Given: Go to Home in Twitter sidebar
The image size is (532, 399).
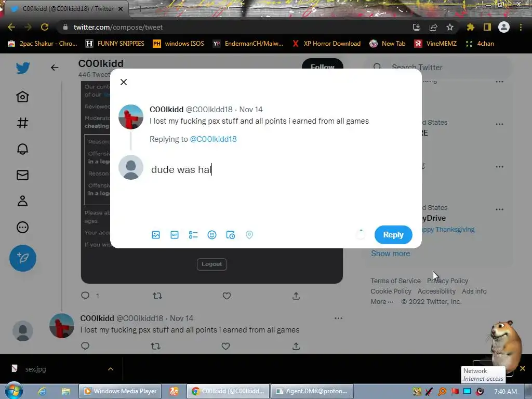Looking at the screenshot, I should tap(23, 97).
